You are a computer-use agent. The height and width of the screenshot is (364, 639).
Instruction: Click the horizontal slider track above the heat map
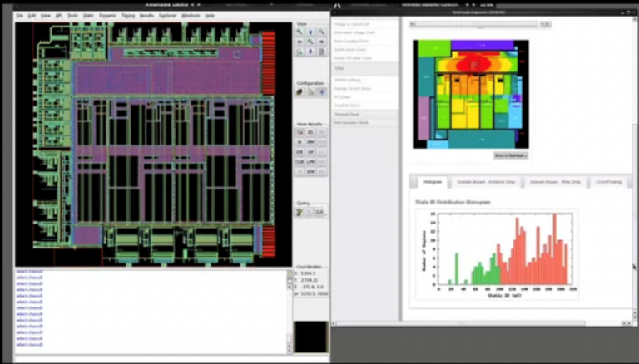[476, 24]
